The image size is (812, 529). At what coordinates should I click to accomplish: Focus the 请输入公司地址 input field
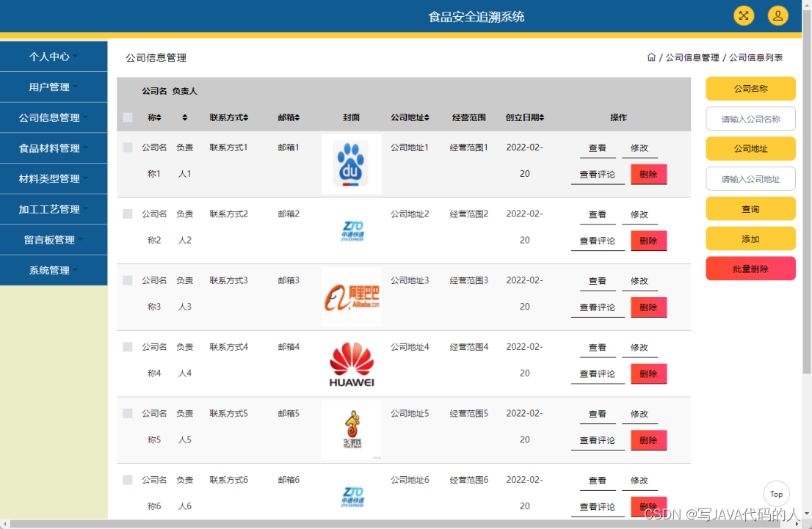click(750, 179)
